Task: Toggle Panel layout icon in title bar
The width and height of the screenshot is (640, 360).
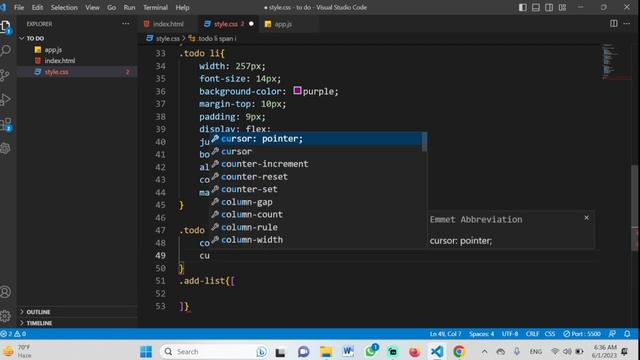Action: coord(536,7)
